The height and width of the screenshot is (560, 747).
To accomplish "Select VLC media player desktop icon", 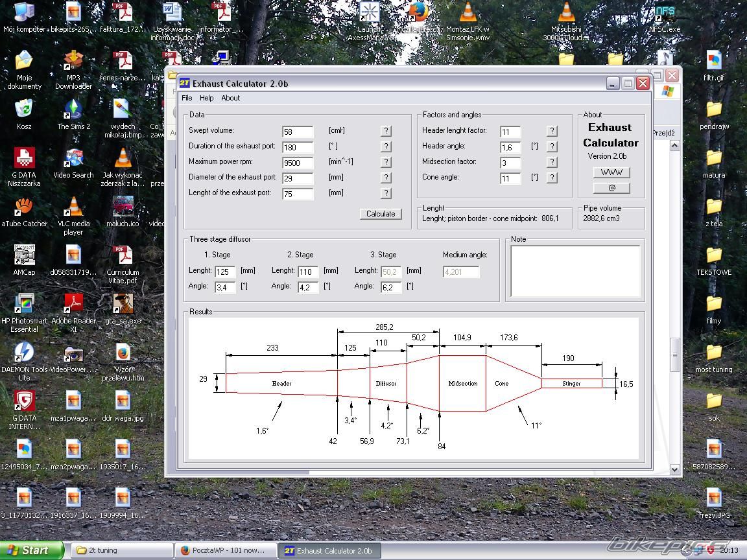I will [73, 216].
